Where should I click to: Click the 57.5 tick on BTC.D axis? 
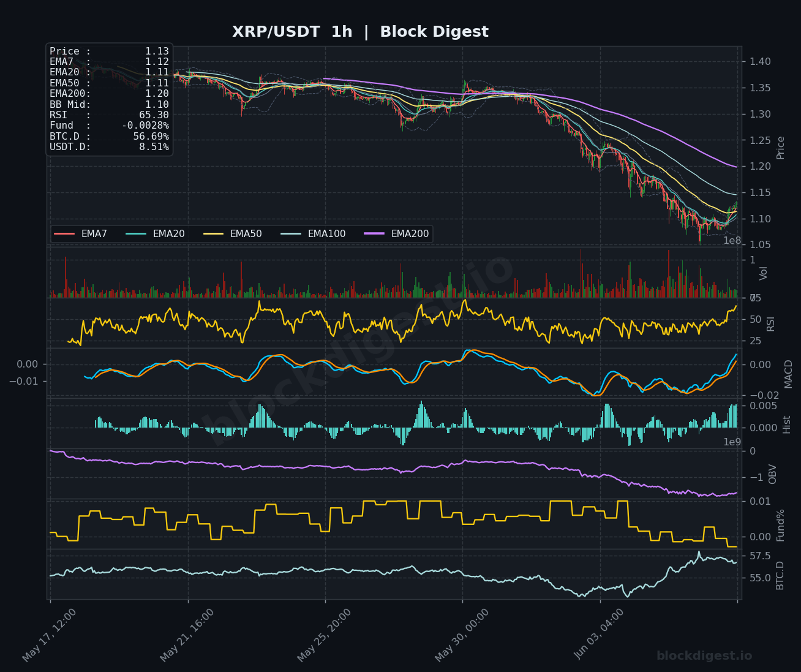[760, 556]
